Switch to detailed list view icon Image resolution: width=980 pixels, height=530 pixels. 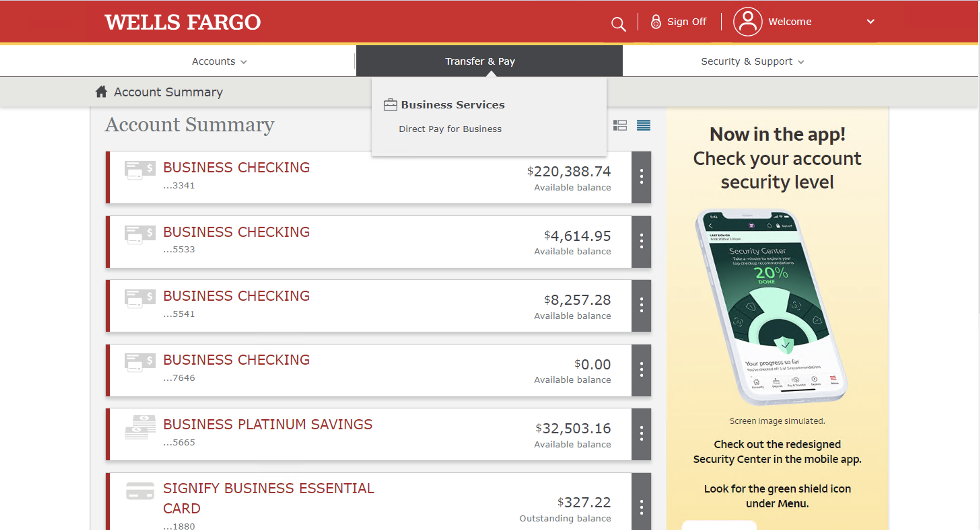pyautogui.click(x=620, y=125)
